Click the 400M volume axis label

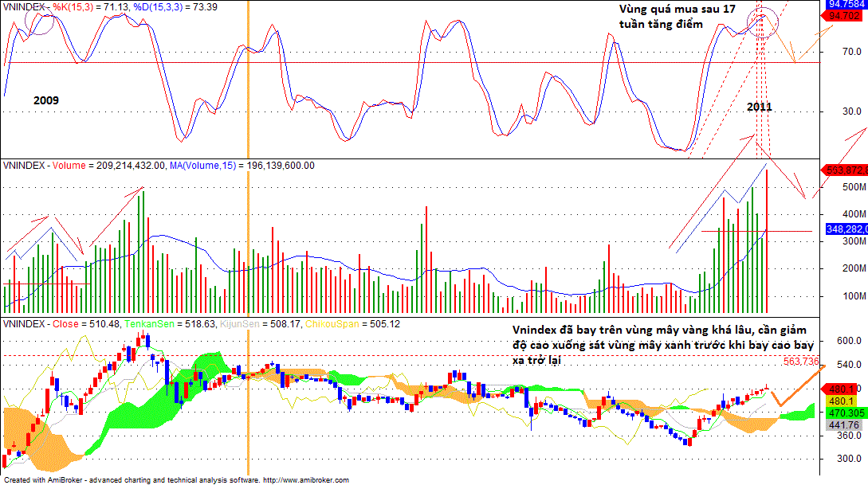(854, 213)
